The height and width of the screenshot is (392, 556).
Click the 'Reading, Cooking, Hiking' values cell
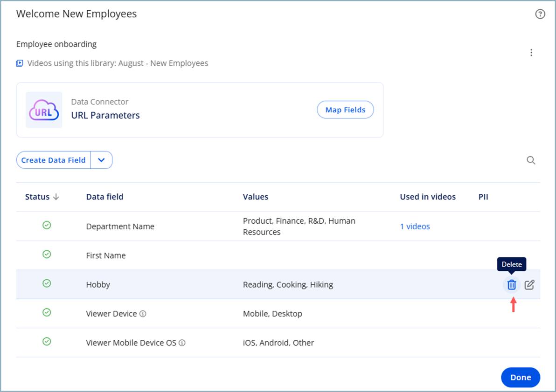(288, 285)
